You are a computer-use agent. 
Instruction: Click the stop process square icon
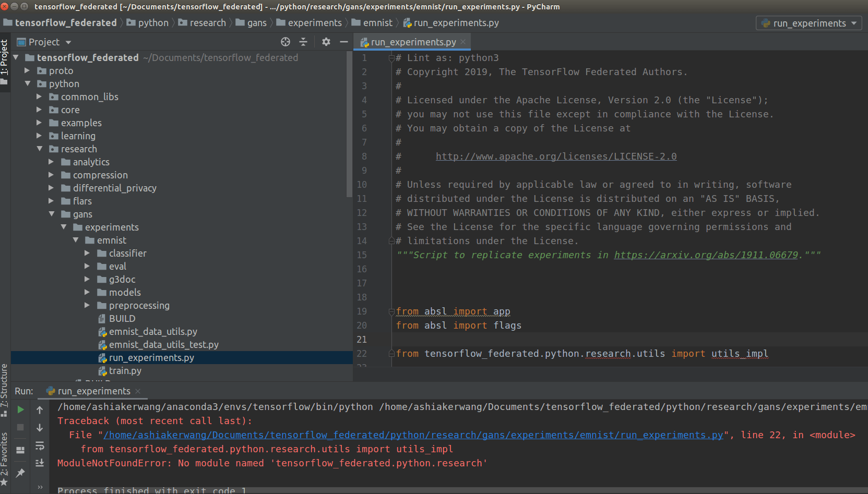click(20, 427)
